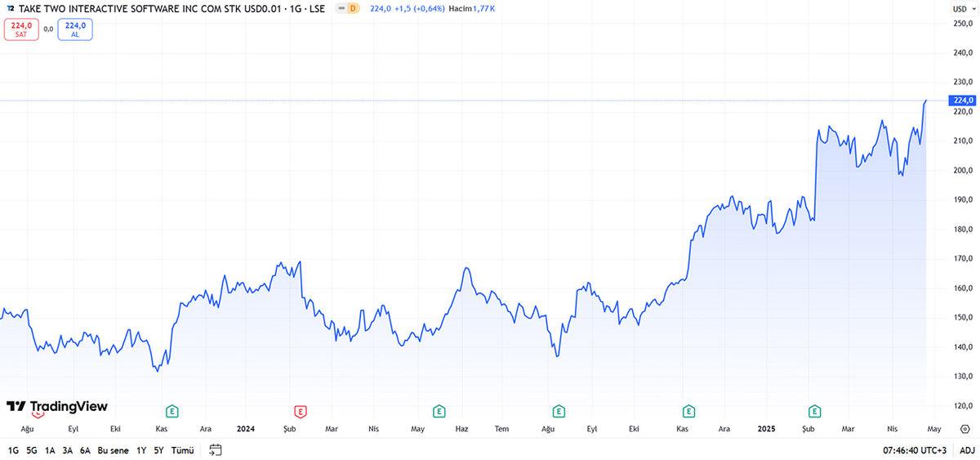Click the orange D data status badge
This screenshot has width=980, height=460.
tap(353, 8)
